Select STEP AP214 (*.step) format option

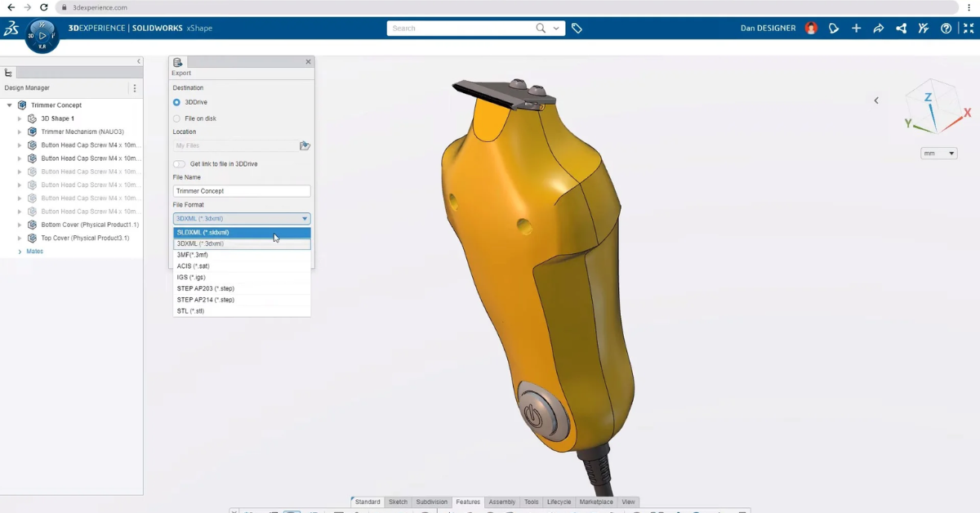(x=206, y=300)
